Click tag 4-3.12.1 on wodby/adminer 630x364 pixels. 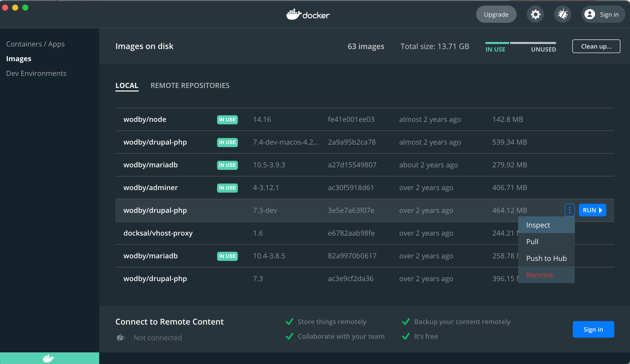tap(266, 188)
